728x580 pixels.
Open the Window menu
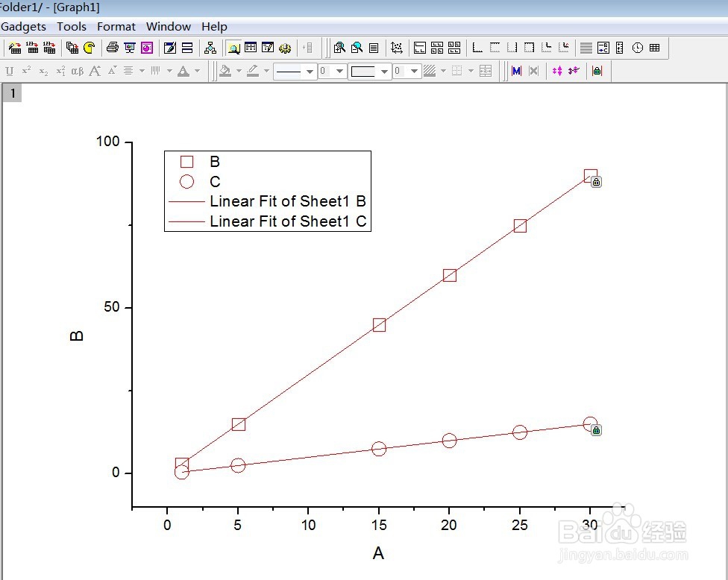pyautogui.click(x=168, y=26)
